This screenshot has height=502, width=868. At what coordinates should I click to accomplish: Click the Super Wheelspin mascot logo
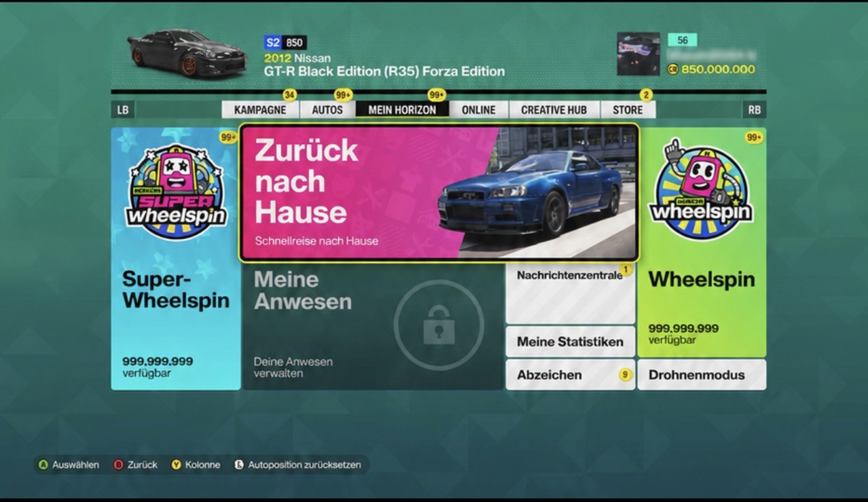[x=176, y=192]
